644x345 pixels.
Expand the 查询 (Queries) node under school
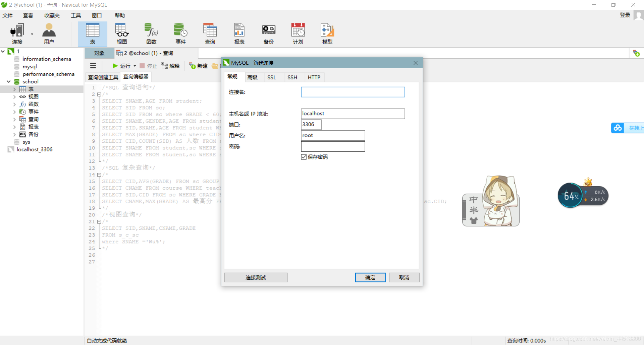[14, 119]
